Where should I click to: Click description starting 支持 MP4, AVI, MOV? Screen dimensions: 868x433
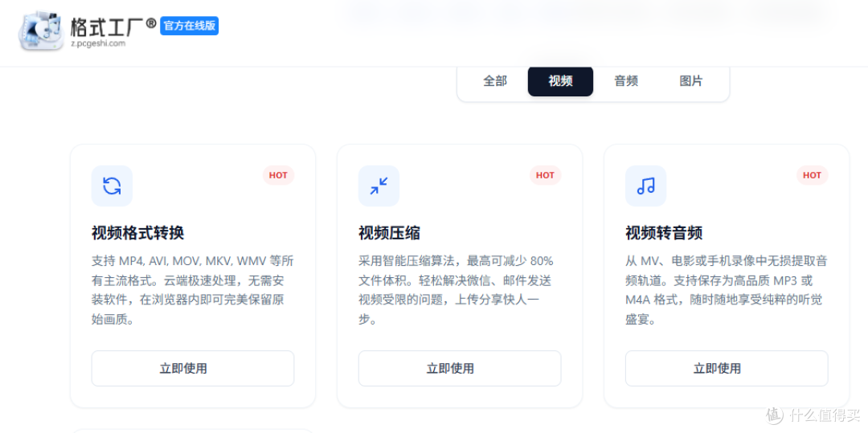point(193,290)
